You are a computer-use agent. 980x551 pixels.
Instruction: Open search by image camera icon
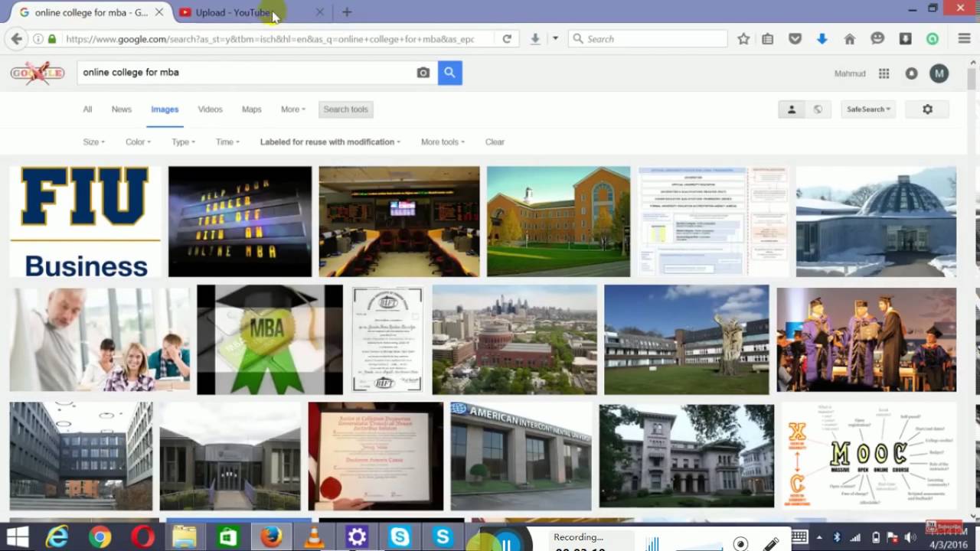[423, 73]
